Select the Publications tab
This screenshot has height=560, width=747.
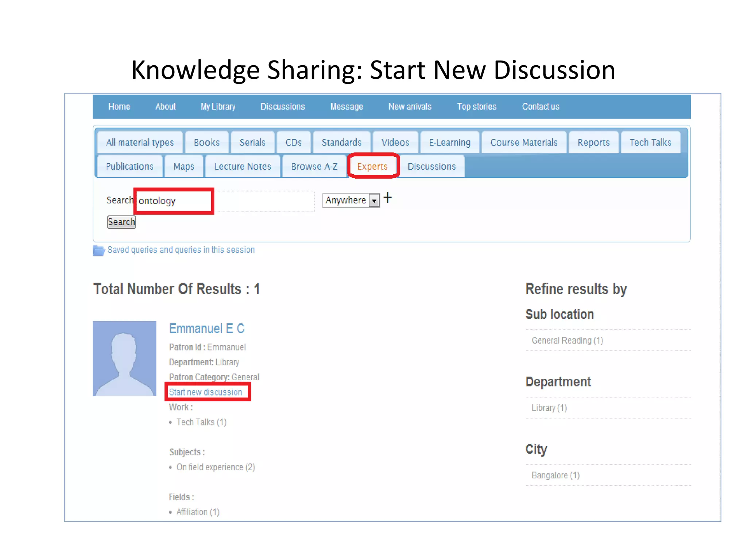pos(129,166)
